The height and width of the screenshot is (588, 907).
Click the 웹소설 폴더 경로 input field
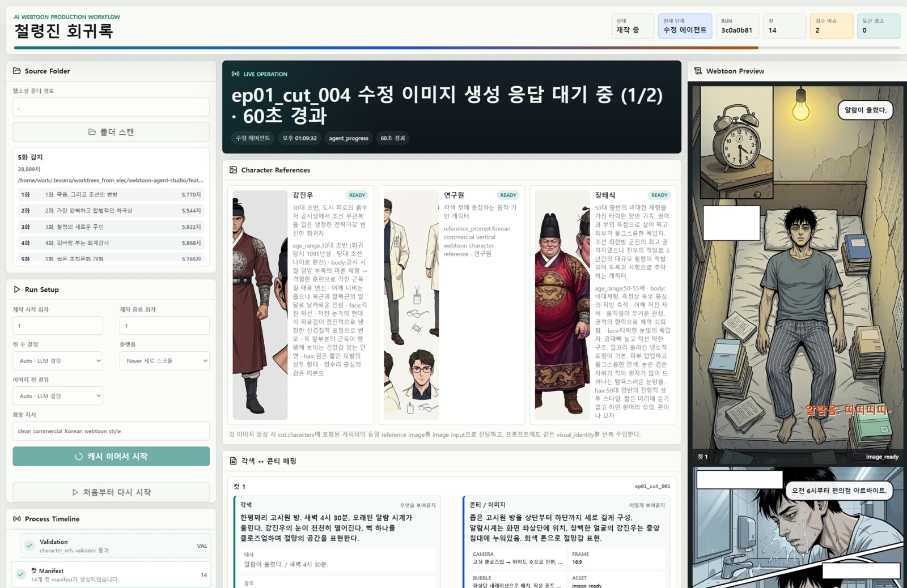111,107
